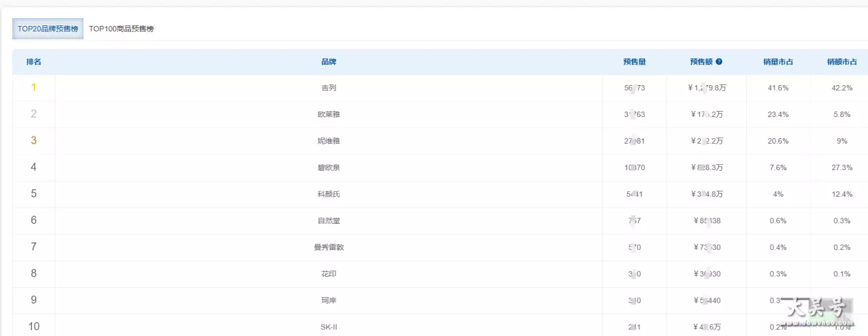Click 41.6% sales volume share for 吉列

[x=778, y=88]
